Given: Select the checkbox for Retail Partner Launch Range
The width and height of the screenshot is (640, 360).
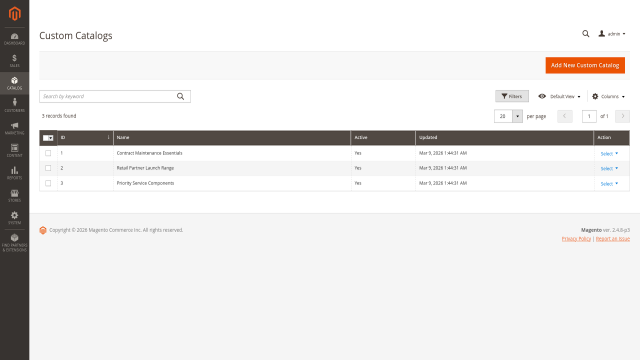Looking at the screenshot, I should tap(48, 168).
